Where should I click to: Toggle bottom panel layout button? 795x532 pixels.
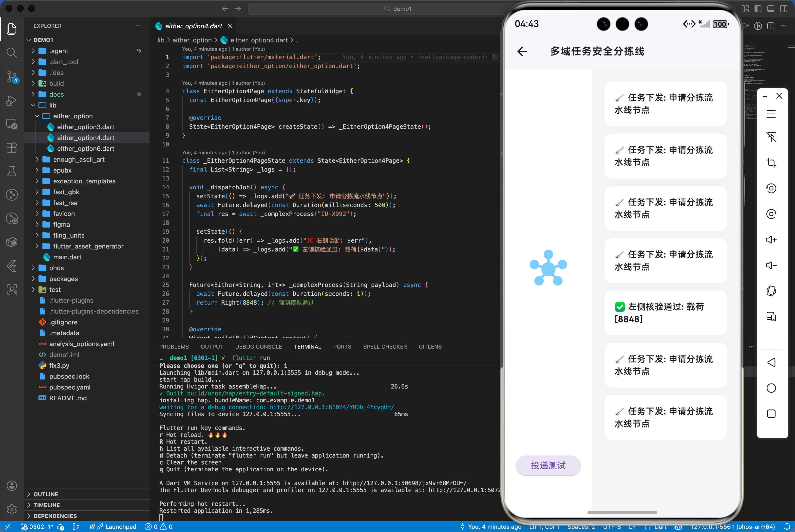[771, 9]
